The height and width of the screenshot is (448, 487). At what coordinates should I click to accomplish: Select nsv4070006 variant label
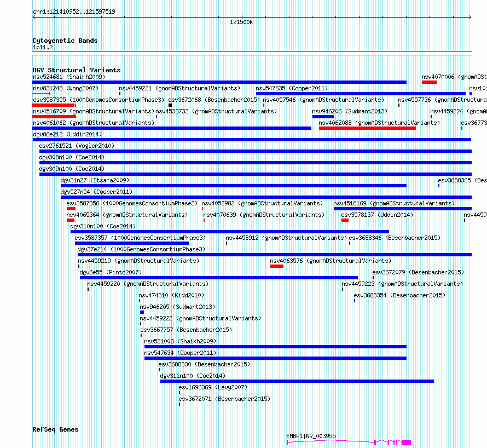454,77
